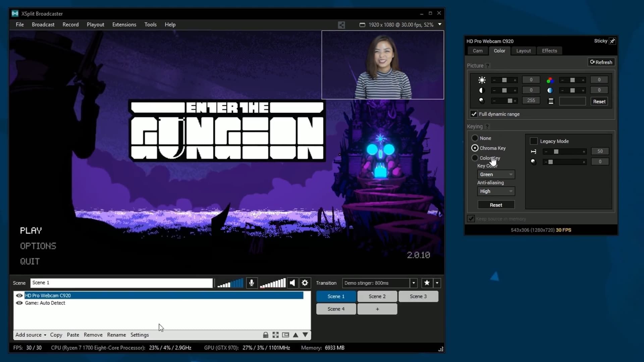Click the keying threshold slider showing 50
This screenshot has height=362, width=644.
click(565, 152)
